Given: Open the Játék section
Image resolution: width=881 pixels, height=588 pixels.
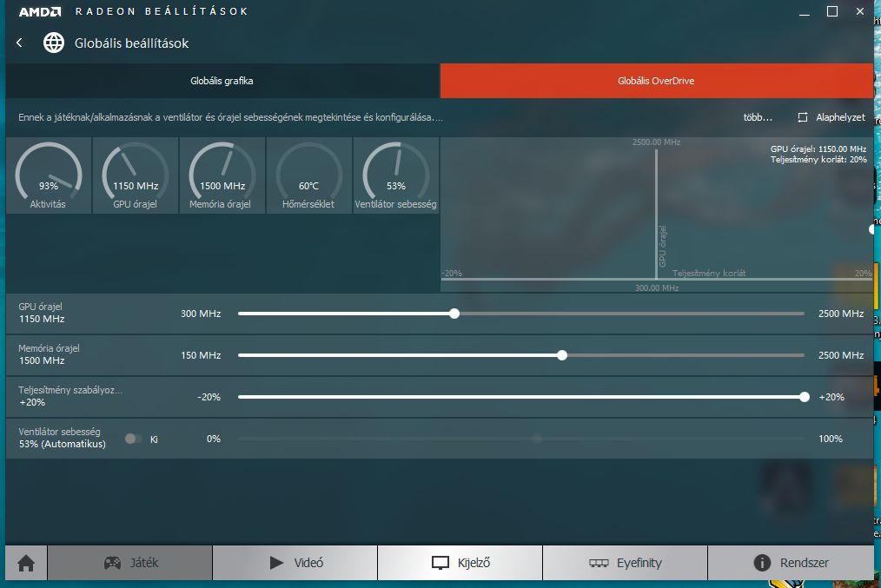Looking at the screenshot, I should coord(130,563).
